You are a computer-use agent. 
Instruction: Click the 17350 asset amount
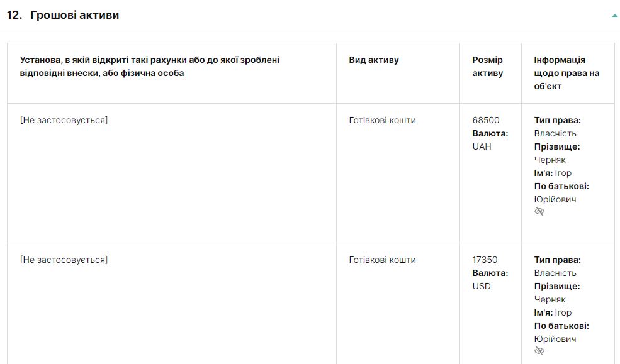point(485,260)
